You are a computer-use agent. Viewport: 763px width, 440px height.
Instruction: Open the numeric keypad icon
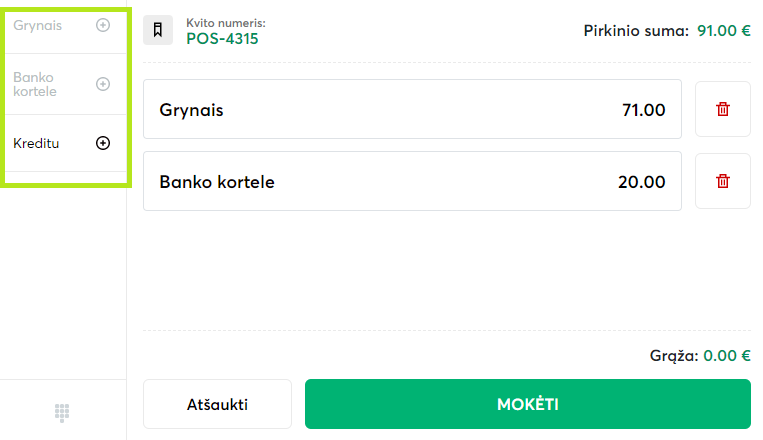coord(62,411)
